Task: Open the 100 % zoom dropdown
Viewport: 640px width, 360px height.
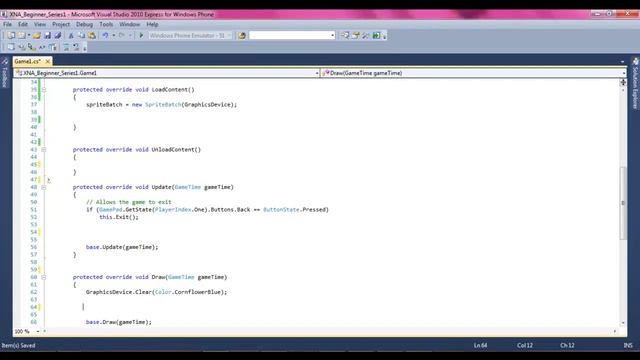Action: tap(38, 331)
